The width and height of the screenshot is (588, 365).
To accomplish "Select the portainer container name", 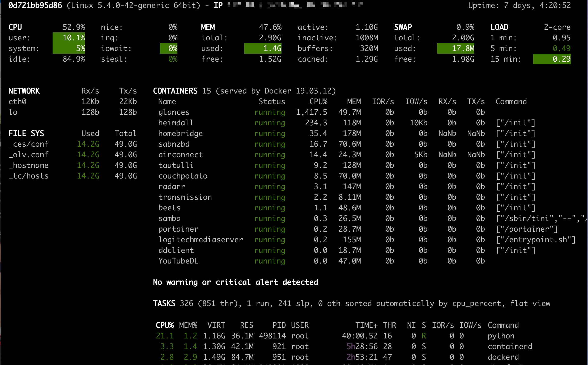I will [178, 229].
